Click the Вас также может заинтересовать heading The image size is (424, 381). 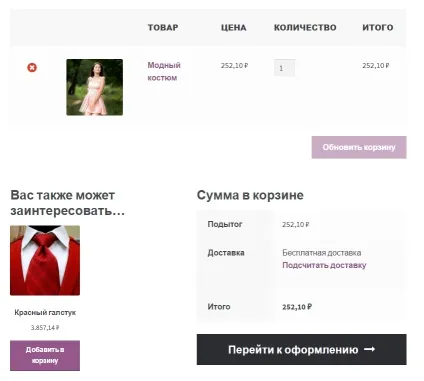click(68, 203)
